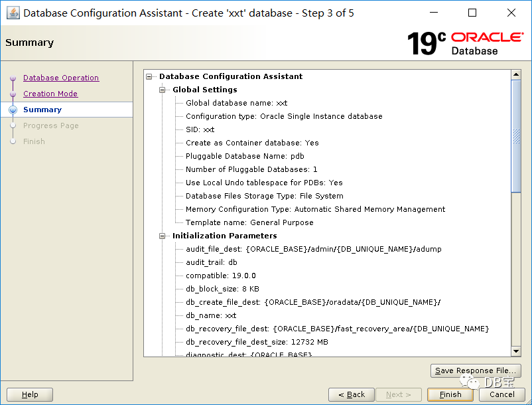
Task: Select 'Global database name: xxt' row
Action: tap(237, 103)
